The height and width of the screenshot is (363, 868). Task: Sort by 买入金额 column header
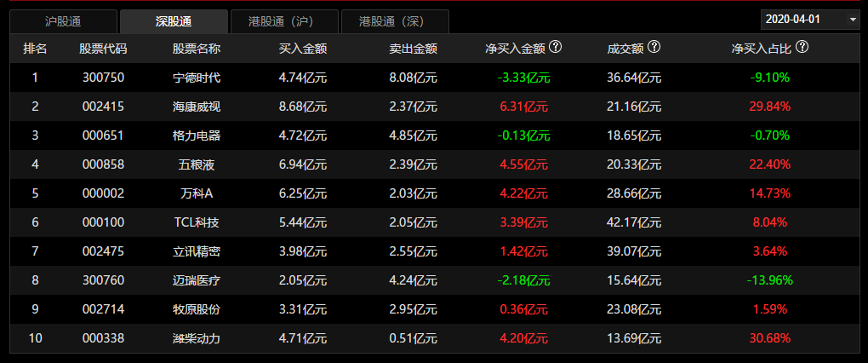point(303,49)
